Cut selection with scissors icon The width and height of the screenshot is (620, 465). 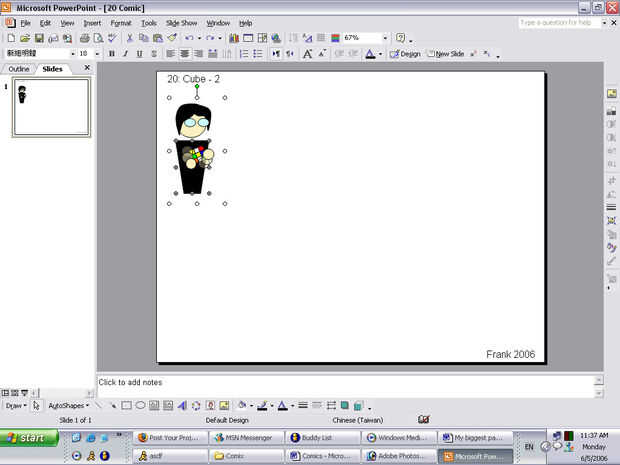[129, 38]
